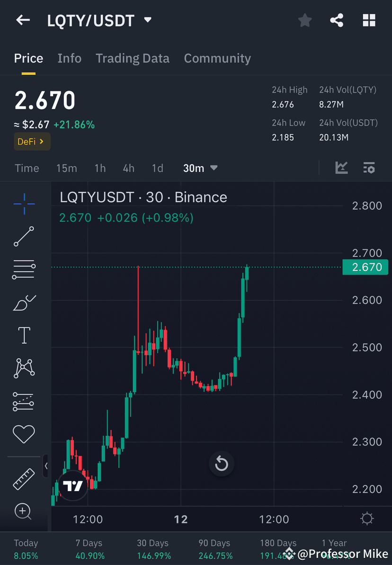392x565 pixels.
Task: Open chart settings via gear icon
Action: (x=367, y=519)
